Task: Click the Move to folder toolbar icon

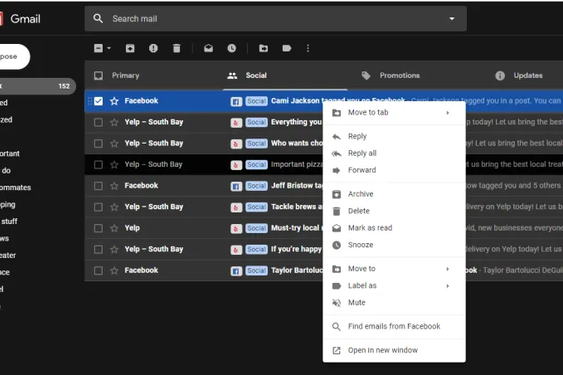Action: click(x=264, y=48)
